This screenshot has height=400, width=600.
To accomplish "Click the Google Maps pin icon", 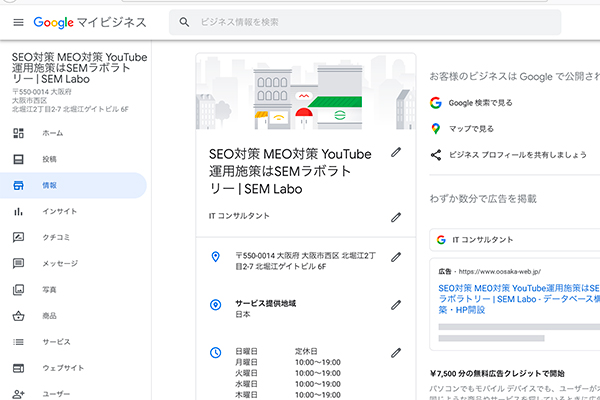I will [x=435, y=129].
